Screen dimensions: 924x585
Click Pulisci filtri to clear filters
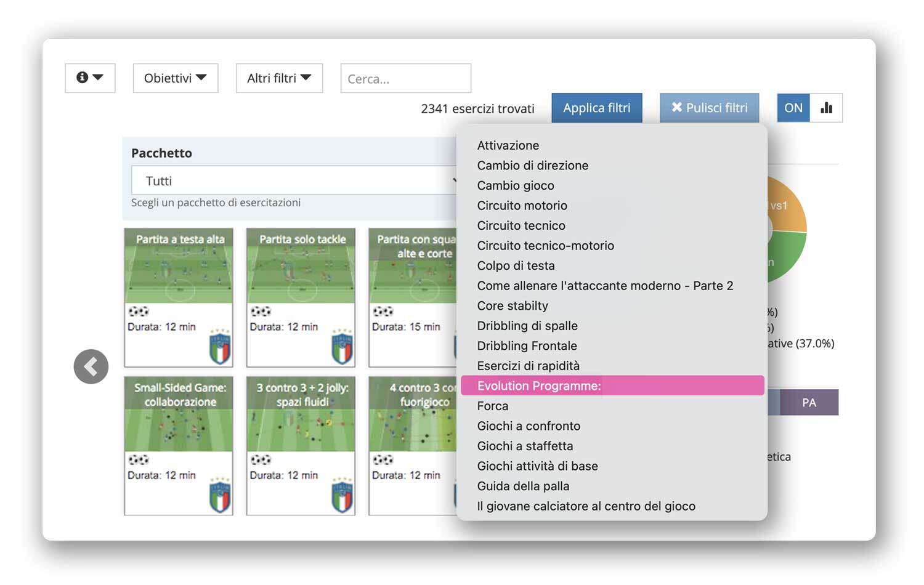(709, 108)
